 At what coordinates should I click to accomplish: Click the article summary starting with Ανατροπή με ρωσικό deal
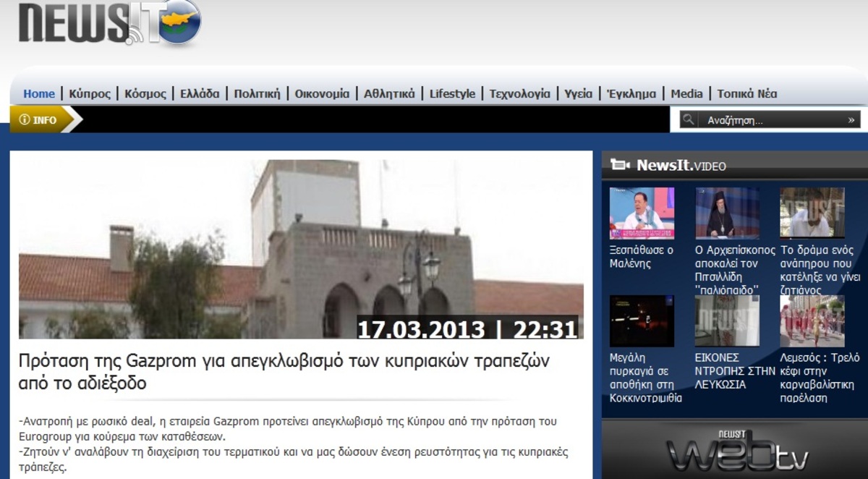tap(288, 429)
